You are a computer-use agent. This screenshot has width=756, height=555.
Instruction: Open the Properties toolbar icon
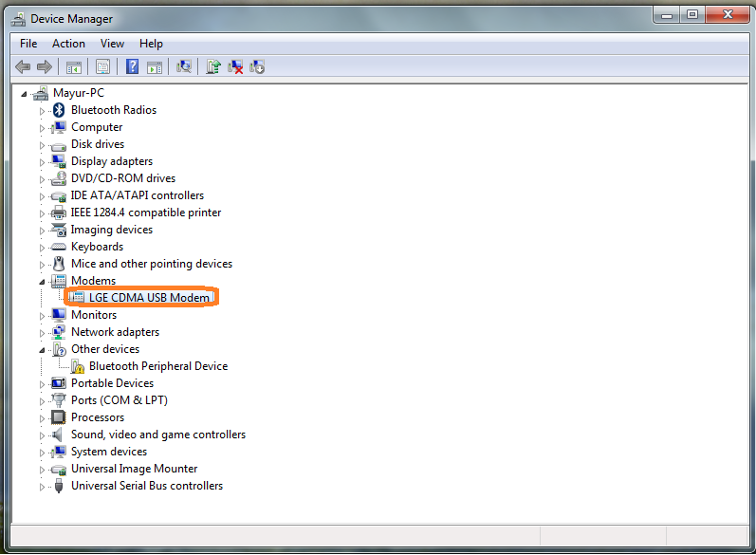[102, 67]
